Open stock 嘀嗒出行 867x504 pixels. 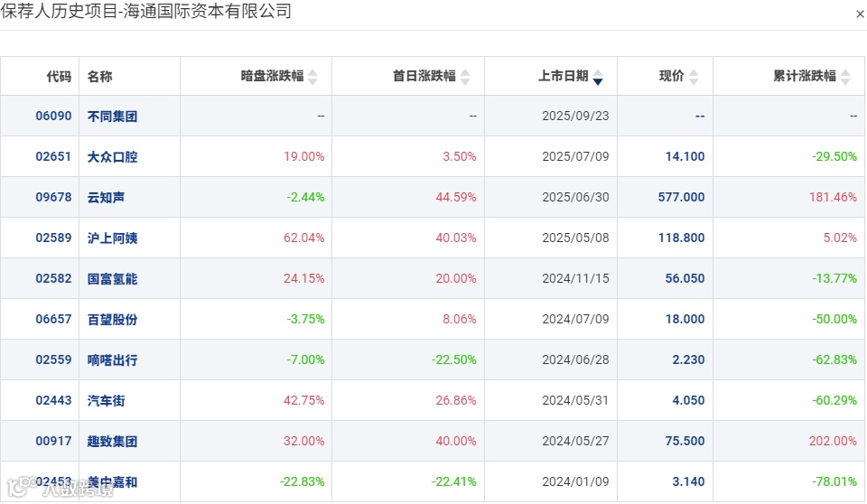112,360
